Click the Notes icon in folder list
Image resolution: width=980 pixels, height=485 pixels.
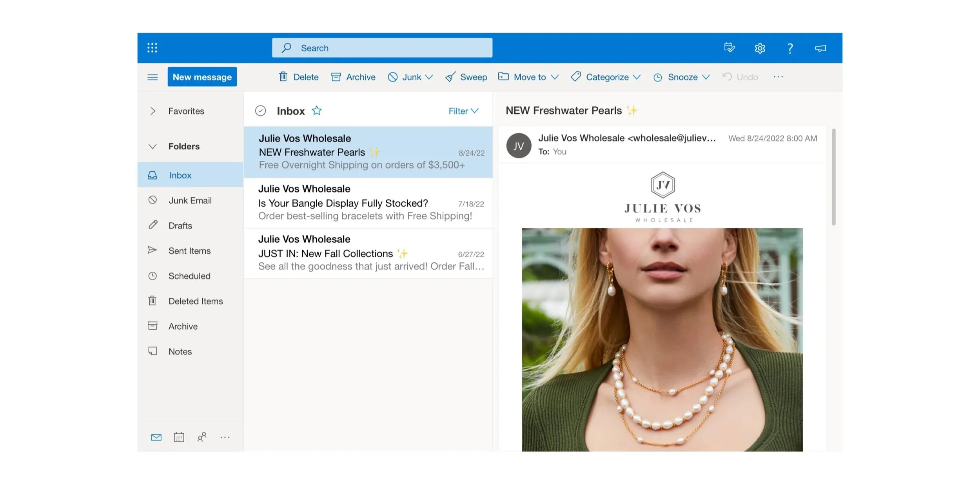click(x=152, y=351)
